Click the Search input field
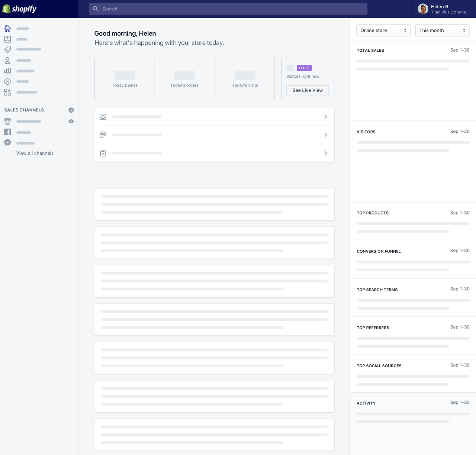The image size is (476, 455). click(x=228, y=9)
